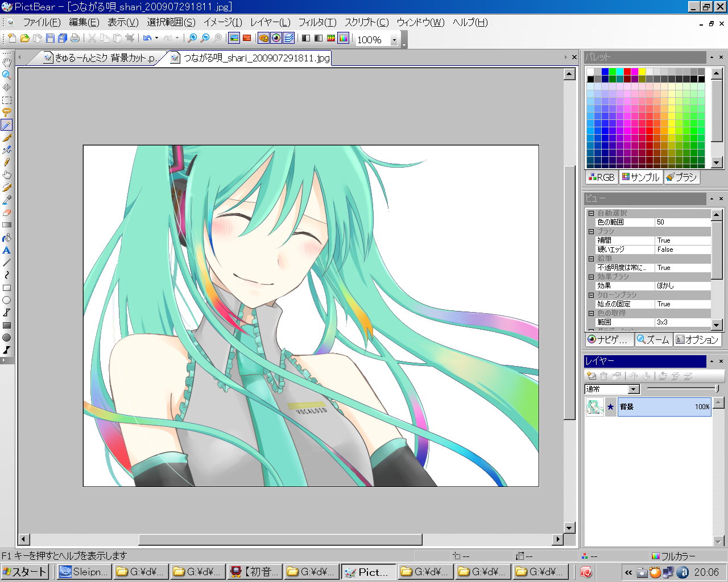Viewport: 728px width, 582px height.
Task: Undo the last action
Action: 147,38
